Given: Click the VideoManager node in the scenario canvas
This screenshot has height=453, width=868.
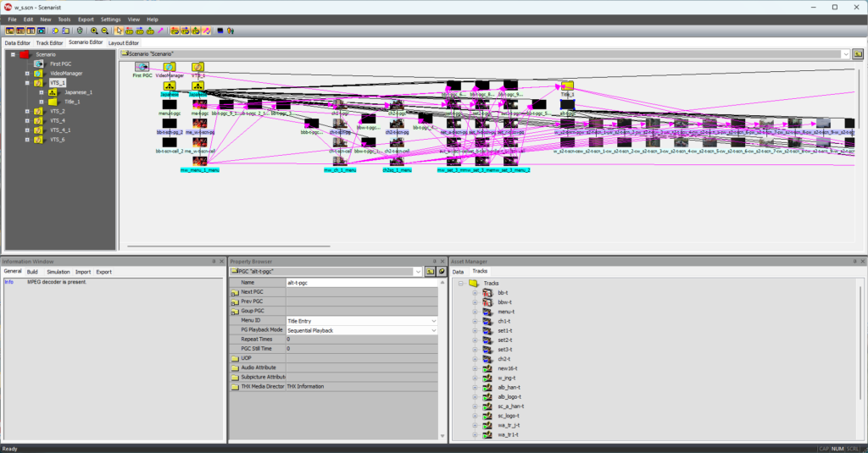Looking at the screenshot, I should coord(170,67).
